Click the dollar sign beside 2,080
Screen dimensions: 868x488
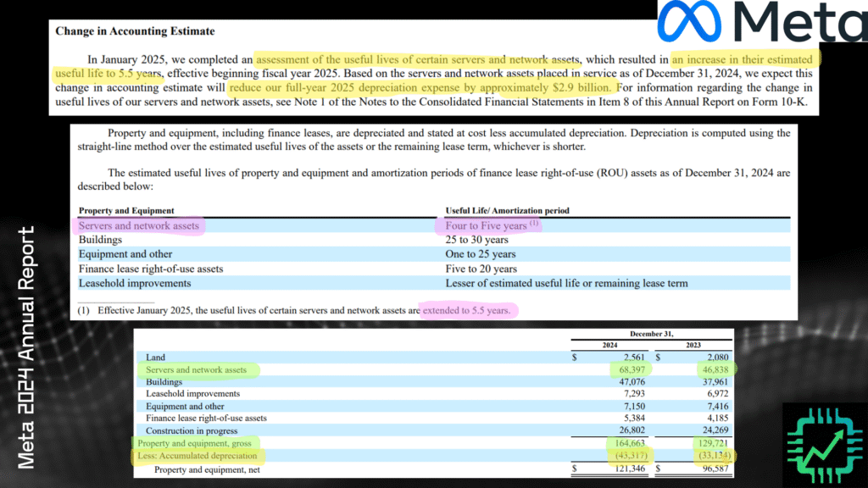point(657,357)
